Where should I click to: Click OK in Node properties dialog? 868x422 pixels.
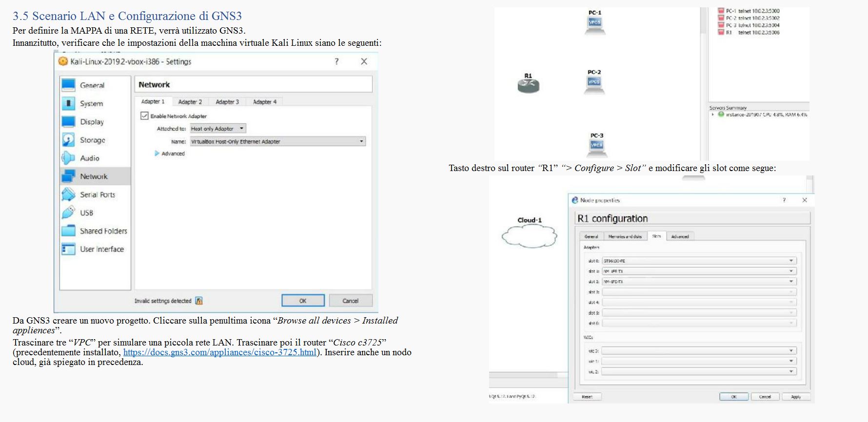734,397
